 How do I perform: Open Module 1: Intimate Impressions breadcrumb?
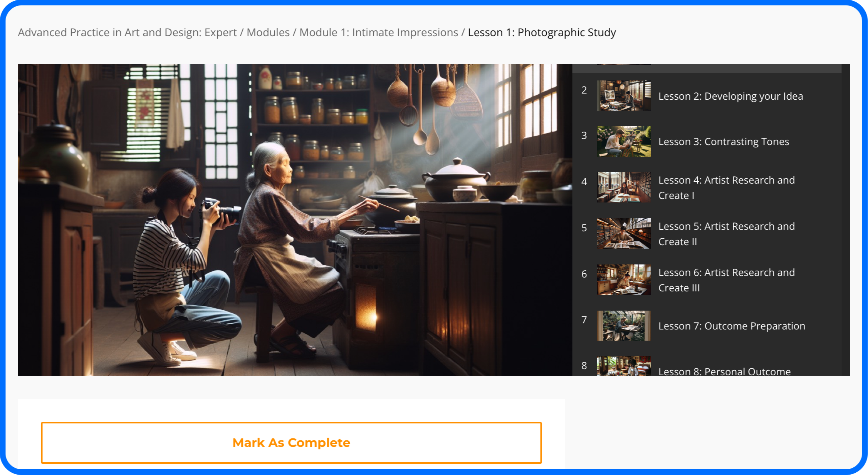click(x=378, y=32)
